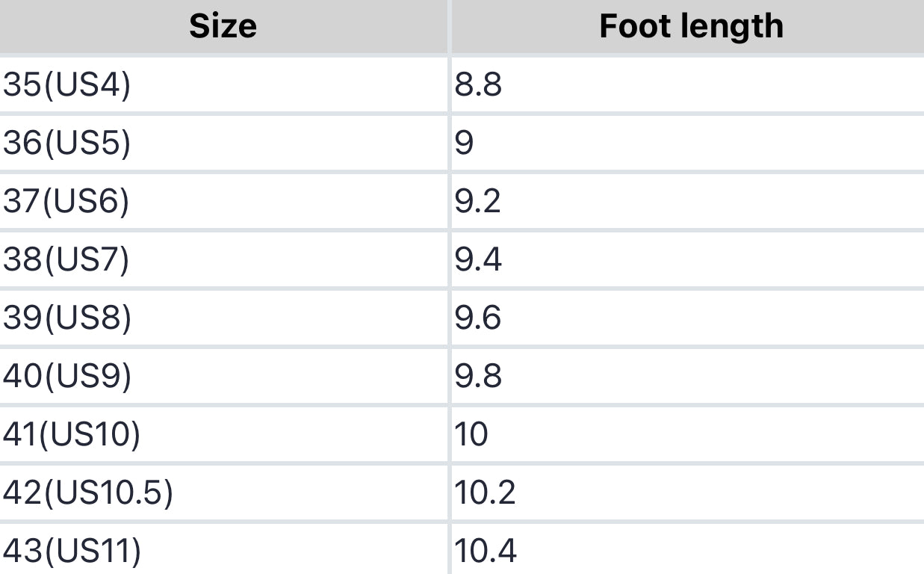
Task: Click the 9.6 foot length value
Action: pyautogui.click(x=478, y=318)
